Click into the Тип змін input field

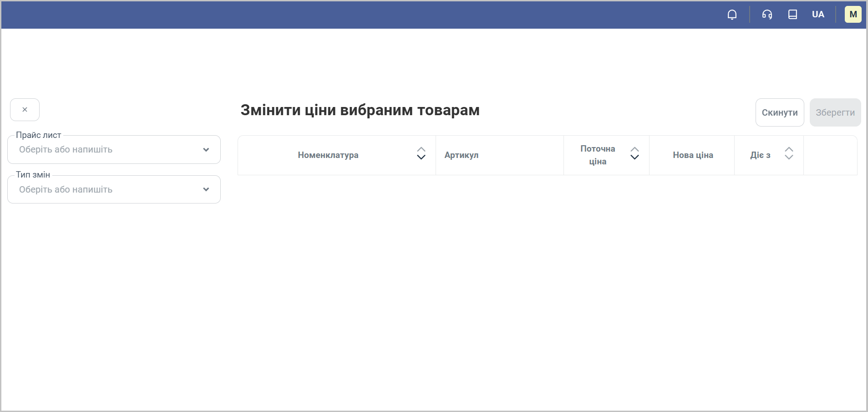coord(105,189)
